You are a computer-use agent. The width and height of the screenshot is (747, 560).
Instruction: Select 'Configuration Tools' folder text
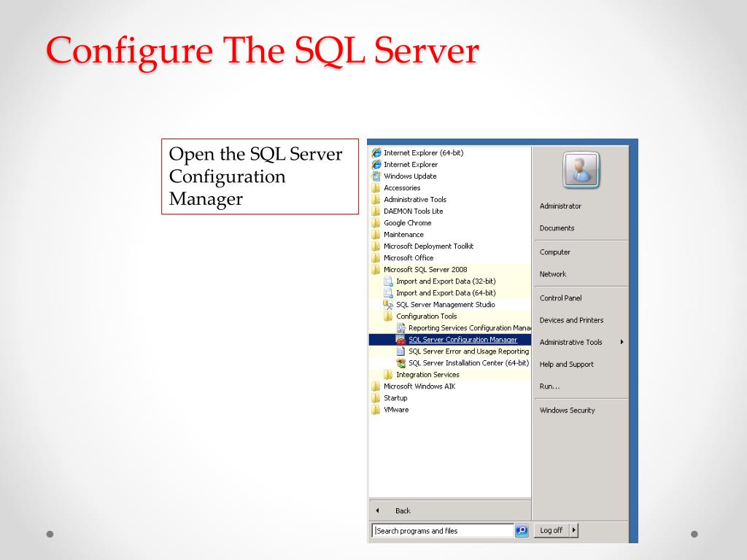coord(426,316)
